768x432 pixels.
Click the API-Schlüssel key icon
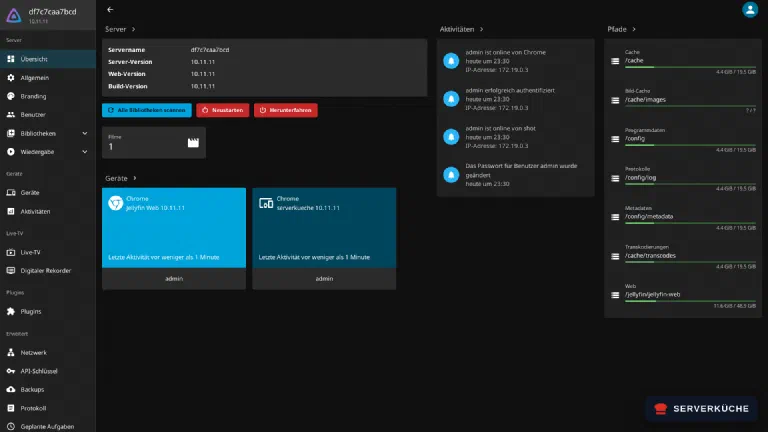[x=11, y=371]
